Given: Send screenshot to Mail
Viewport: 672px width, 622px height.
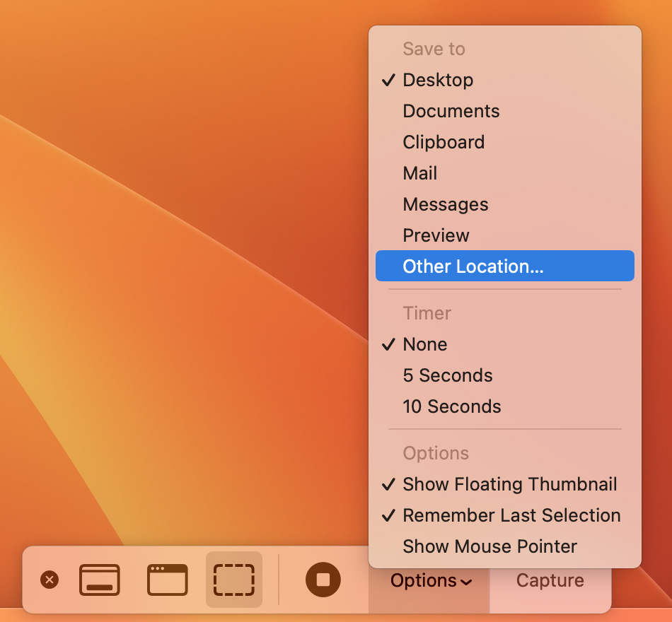Looking at the screenshot, I should 505,173.
